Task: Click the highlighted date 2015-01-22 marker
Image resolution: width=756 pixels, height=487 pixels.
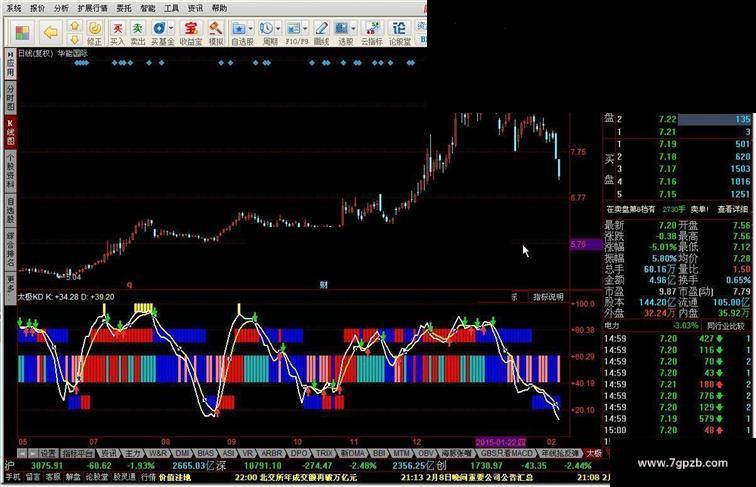Action: click(x=500, y=442)
